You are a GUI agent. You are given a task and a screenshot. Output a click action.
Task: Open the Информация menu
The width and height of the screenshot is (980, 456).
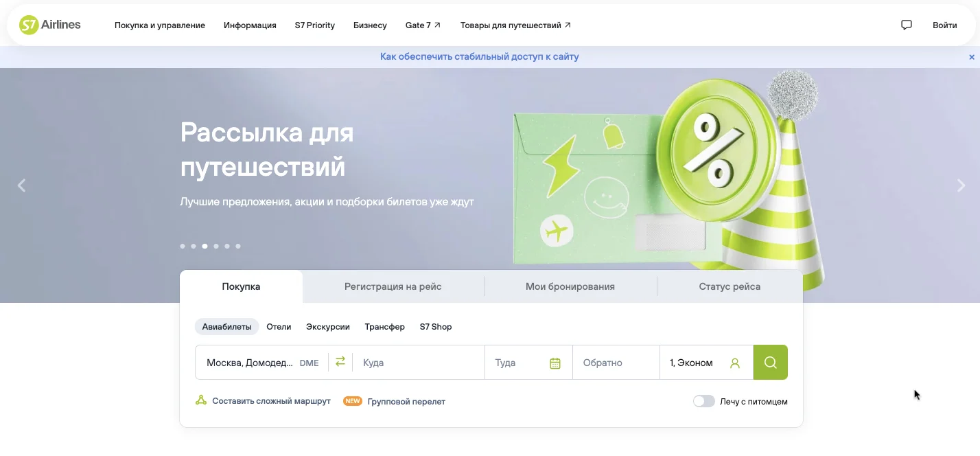(250, 25)
